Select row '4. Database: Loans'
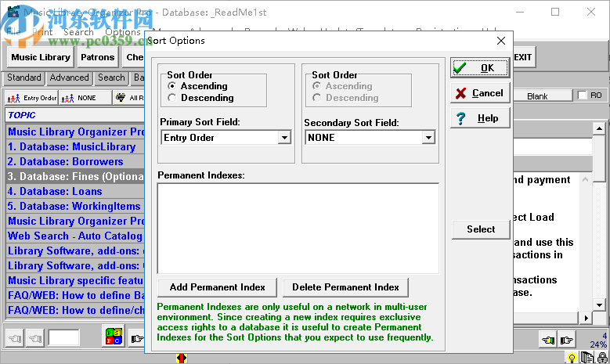Image resolution: width=610 pixels, height=364 pixels. tap(75, 191)
